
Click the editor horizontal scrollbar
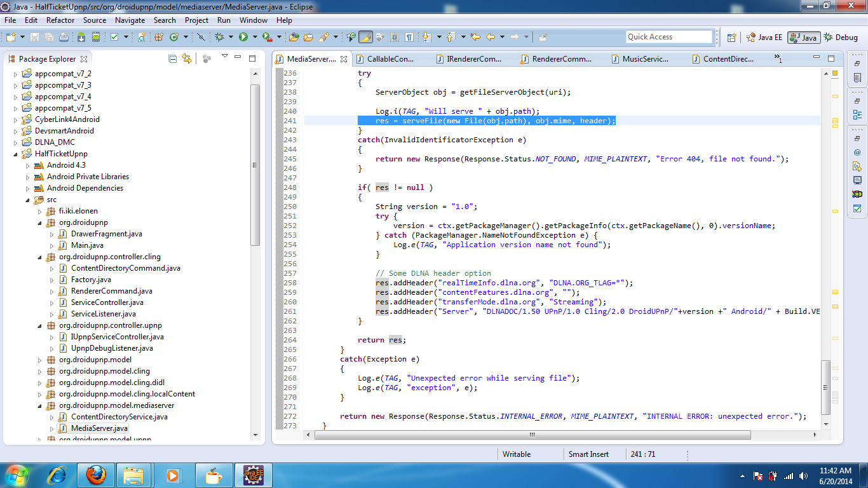532,435
